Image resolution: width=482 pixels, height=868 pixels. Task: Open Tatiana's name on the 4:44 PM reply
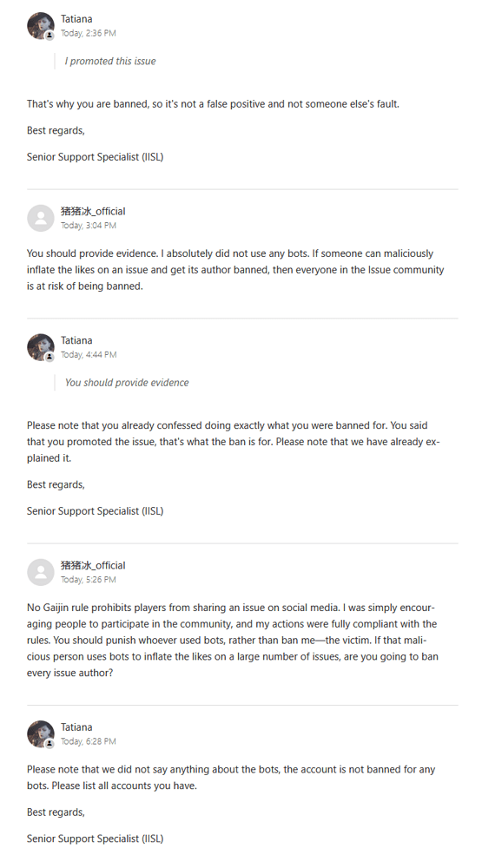point(76,340)
